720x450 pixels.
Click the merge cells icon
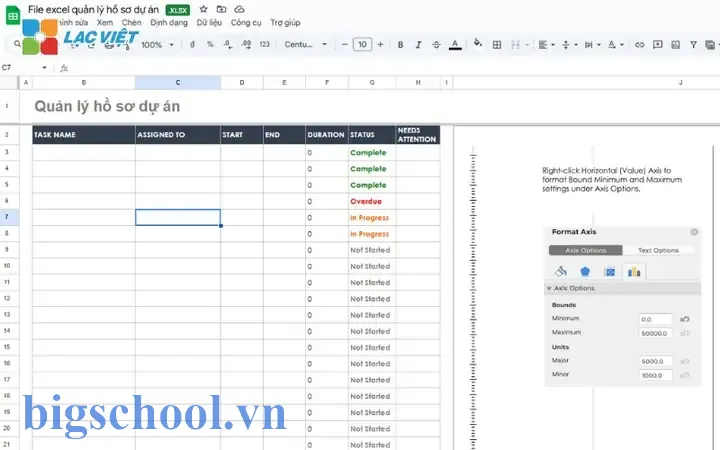(516, 45)
